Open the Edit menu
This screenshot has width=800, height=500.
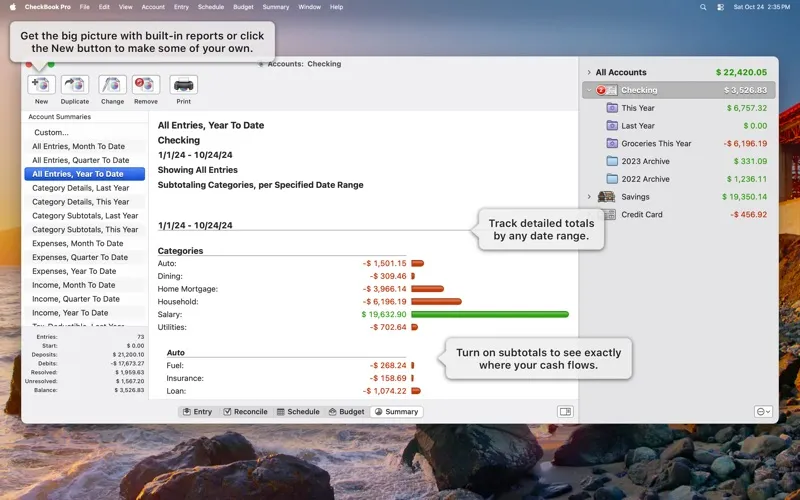tap(104, 7)
